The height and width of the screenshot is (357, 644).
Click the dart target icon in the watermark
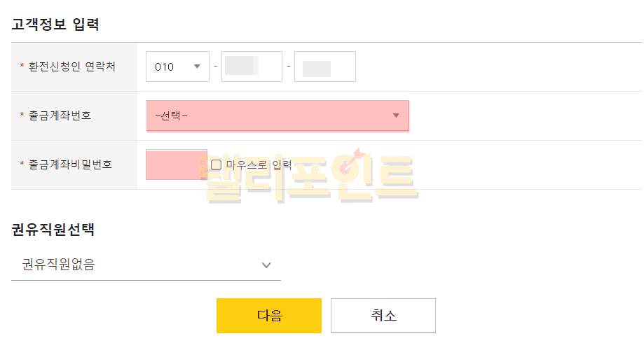[x=349, y=161]
